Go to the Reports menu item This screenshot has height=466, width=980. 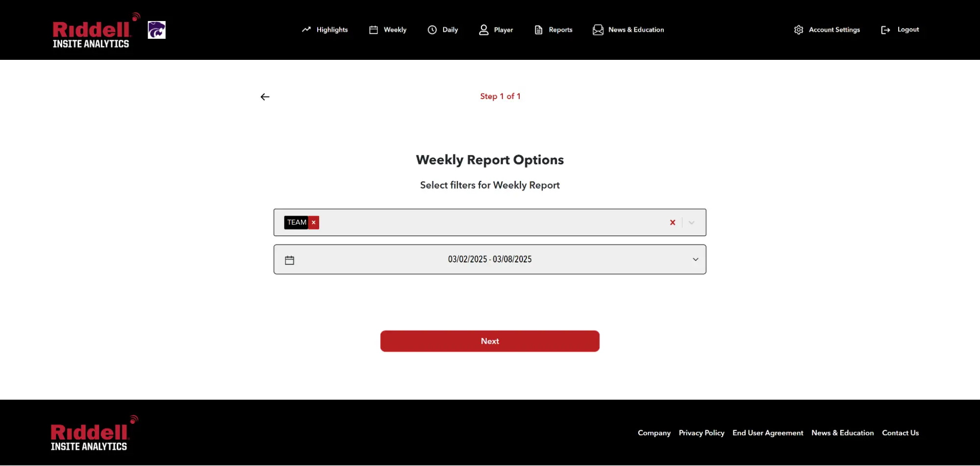point(553,30)
